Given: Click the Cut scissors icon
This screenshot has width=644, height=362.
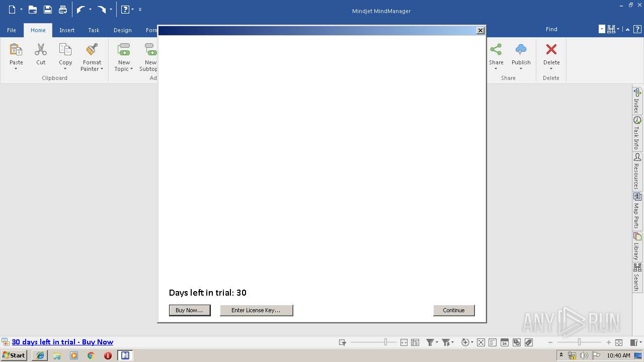Looking at the screenshot, I should tap(41, 50).
